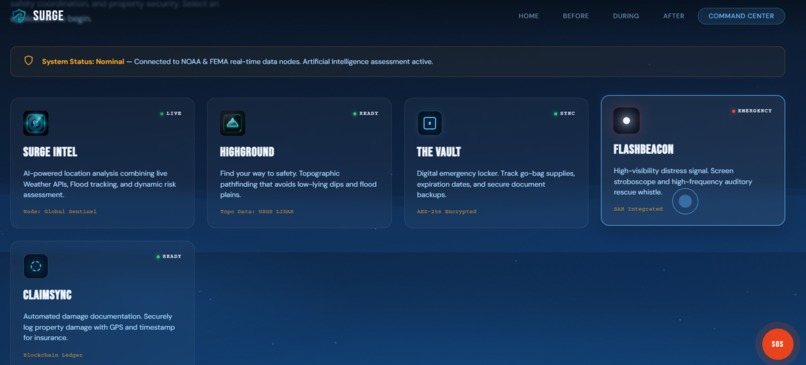Click the shield icon in status banner
This screenshot has width=806, height=365.
pyautogui.click(x=29, y=61)
